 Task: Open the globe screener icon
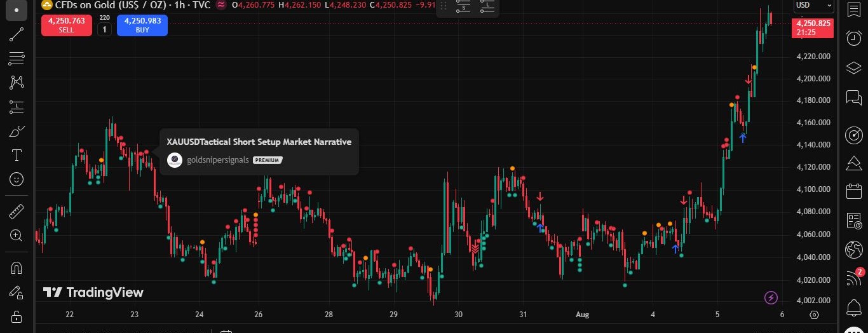pos(854,249)
